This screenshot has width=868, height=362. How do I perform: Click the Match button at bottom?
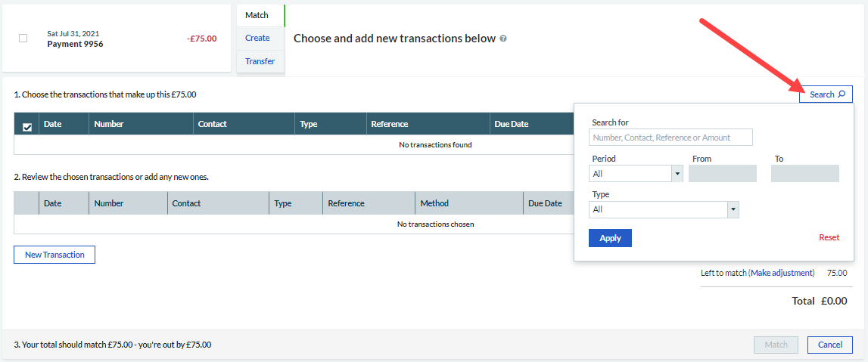776,345
